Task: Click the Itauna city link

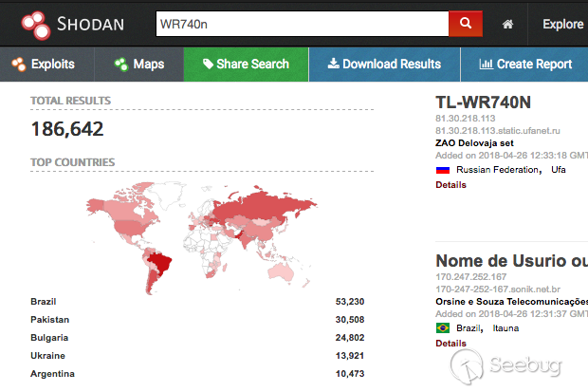Action: [x=505, y=328]
